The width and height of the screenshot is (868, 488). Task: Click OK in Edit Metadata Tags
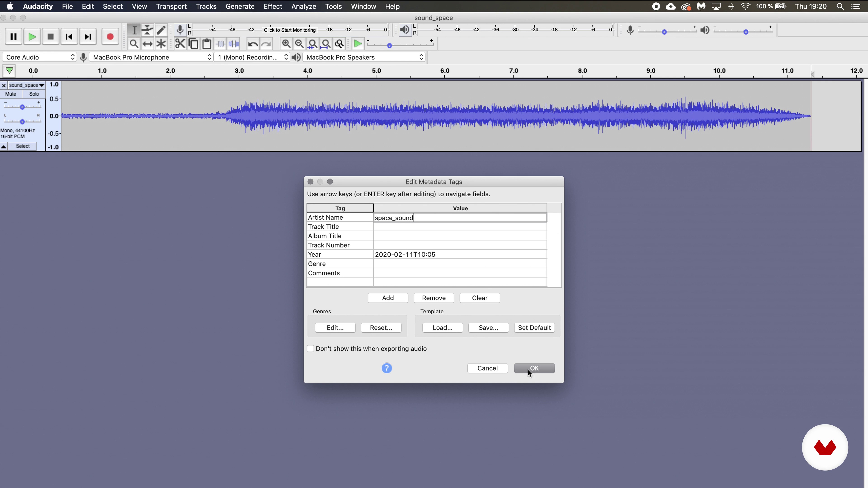click(534, 368)
